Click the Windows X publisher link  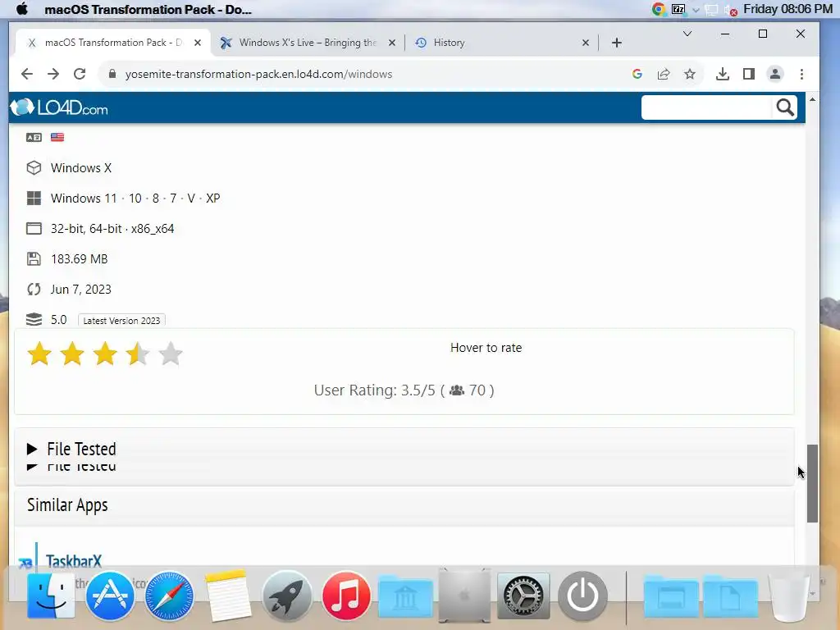pyautogui.click(x=81, y=167)
